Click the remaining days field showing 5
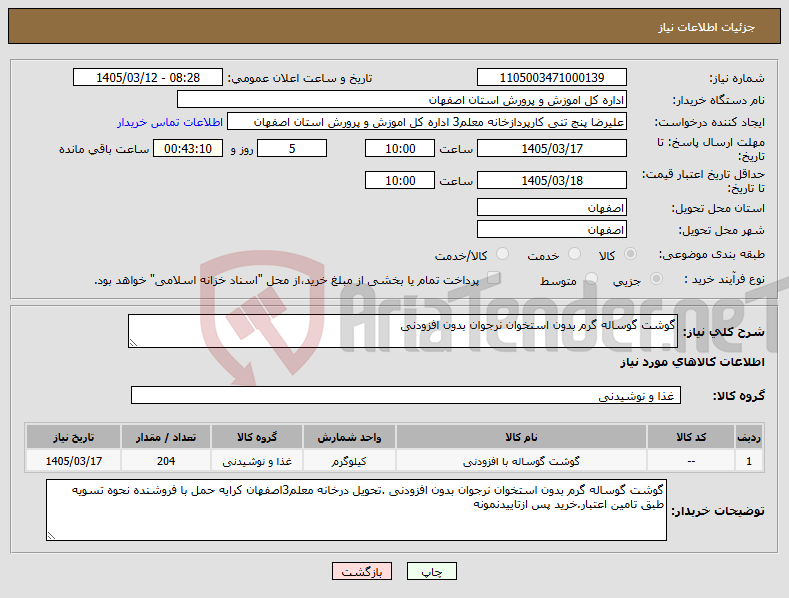Image resolution: width=789 pixels, height=598 pixels. coord(292,148)
